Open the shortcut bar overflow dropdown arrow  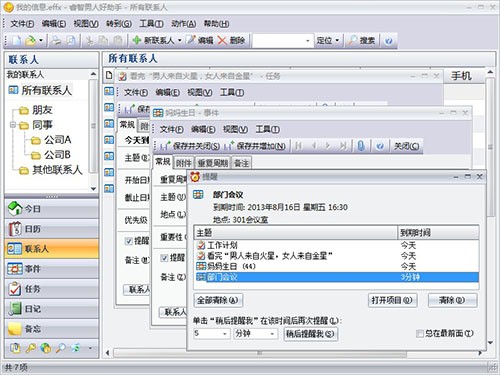90,348
